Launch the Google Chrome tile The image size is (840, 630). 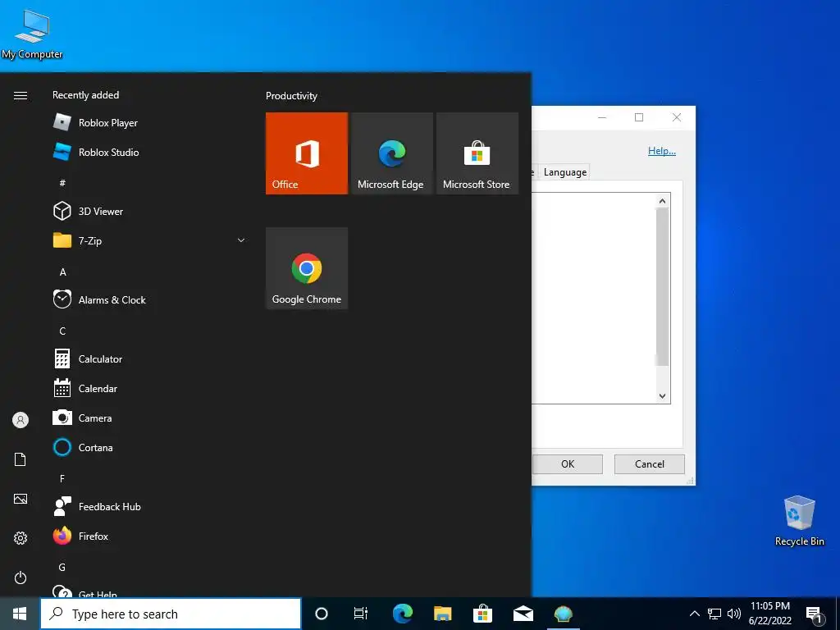(x=307, y=268)
